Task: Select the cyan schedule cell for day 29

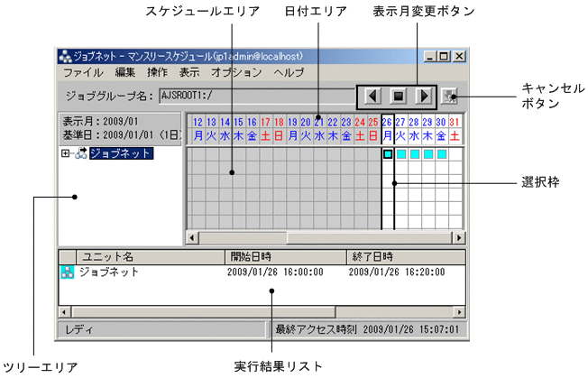Action: 428,154
